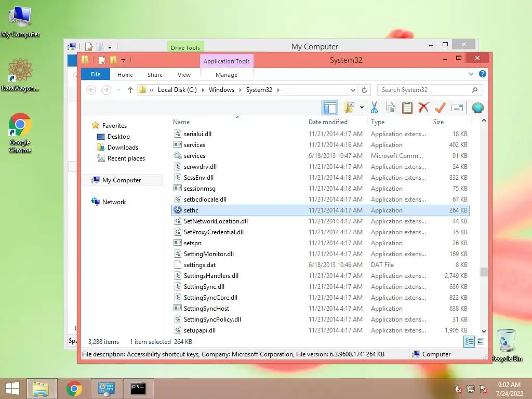The width and height of the screenshot is (532, 399).
Task: Open the Share ribbon tab
Action: pyautogui.click(x=155, y=75)
